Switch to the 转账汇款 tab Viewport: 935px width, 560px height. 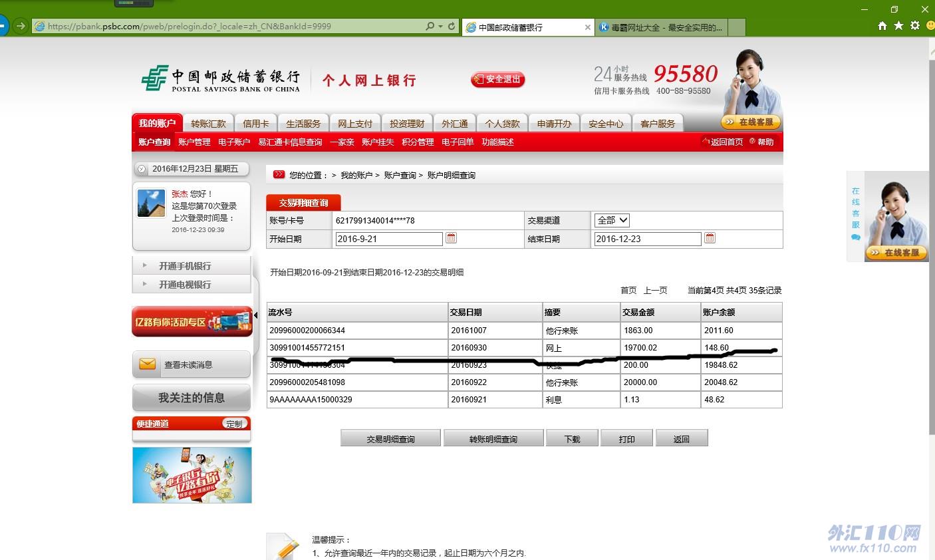[x=208, y=124]
